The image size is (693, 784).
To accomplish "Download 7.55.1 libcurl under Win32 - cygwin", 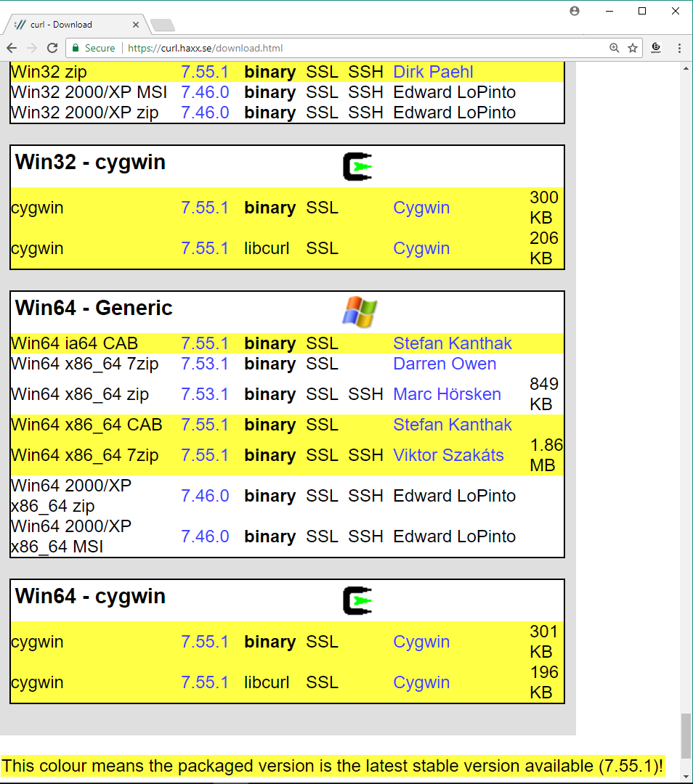I will coord(205,248).
